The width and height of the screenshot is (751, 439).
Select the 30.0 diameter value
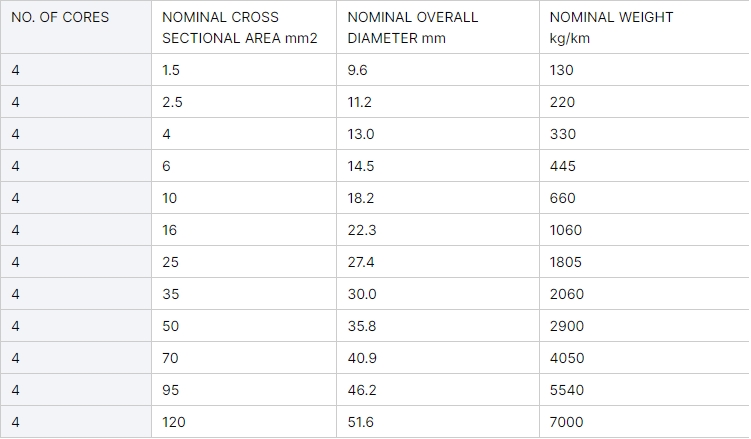pos(362,294)
